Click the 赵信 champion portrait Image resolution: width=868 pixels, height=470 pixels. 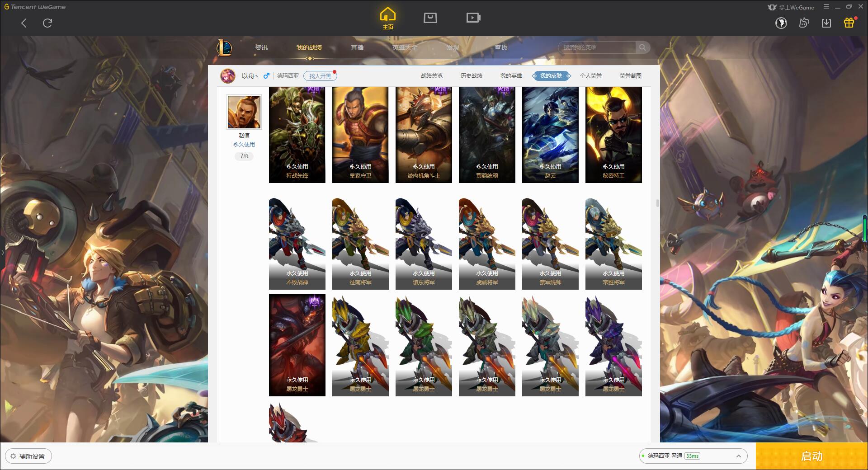244,112
